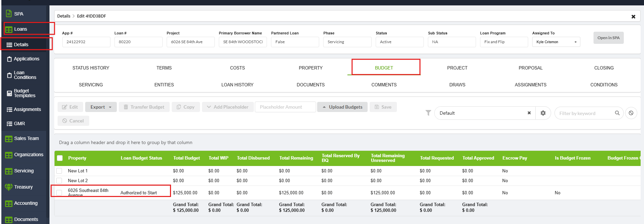Viewport: 644px width, 224px height.
Task: Click the Copy button
Action: 186,107
